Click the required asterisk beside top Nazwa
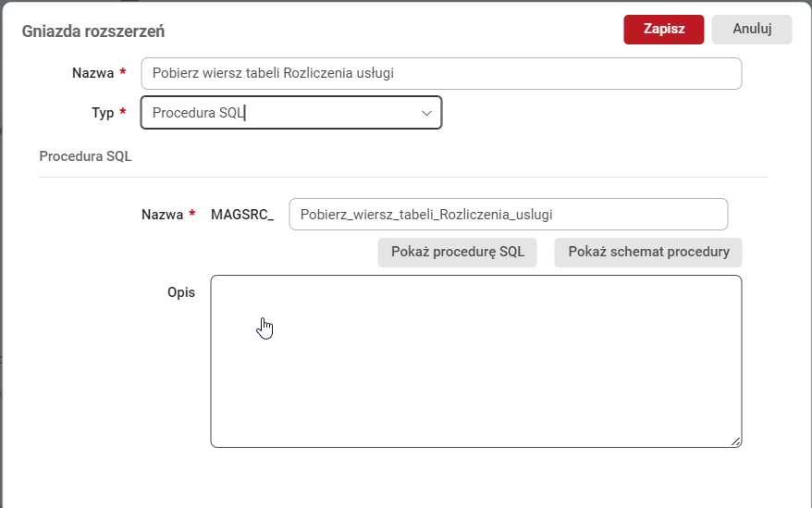The image size is (812, 508). (x=123, y=73)
